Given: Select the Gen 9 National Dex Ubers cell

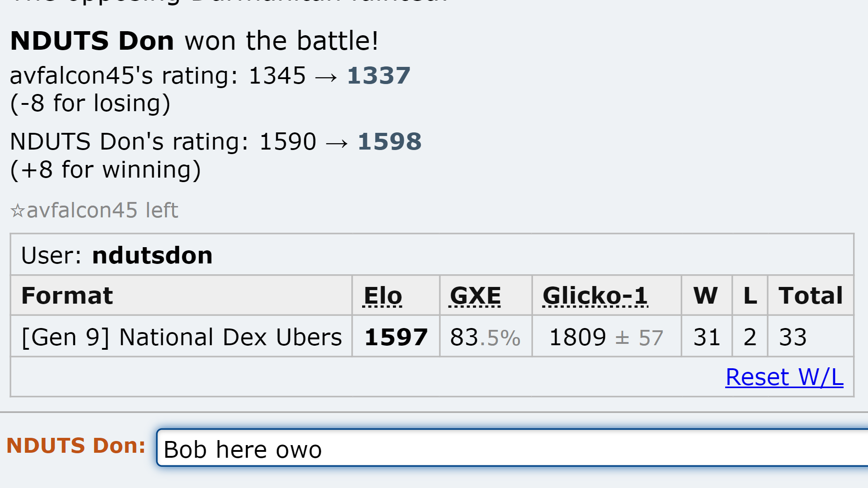Looking at the screenshot, I should click(181, 337).
